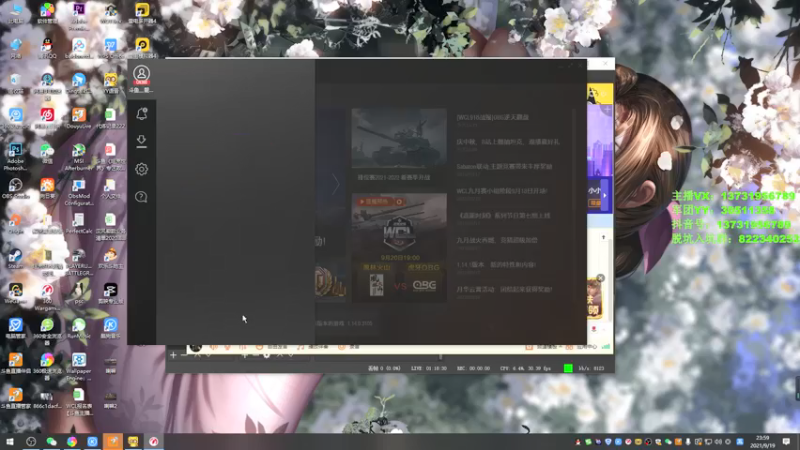Screen dimensions: 800x450
Task: Launch the OBS Studio desktop shortcut
Action: [x=15, y=188]
